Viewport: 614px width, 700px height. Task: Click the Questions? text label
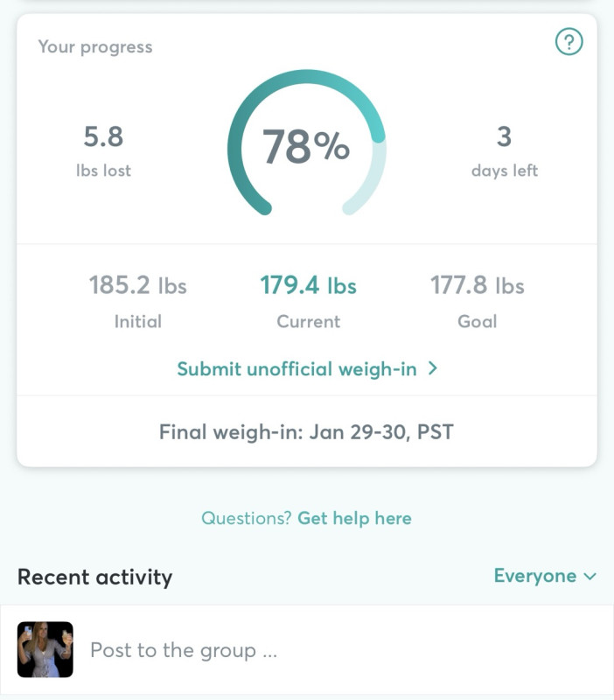[x=247, y=518]
